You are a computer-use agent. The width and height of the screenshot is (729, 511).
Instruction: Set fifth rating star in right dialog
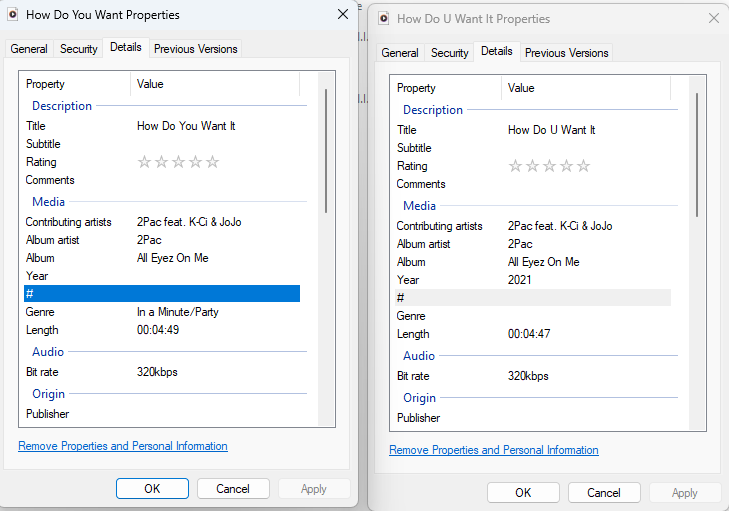pos(584,166)
